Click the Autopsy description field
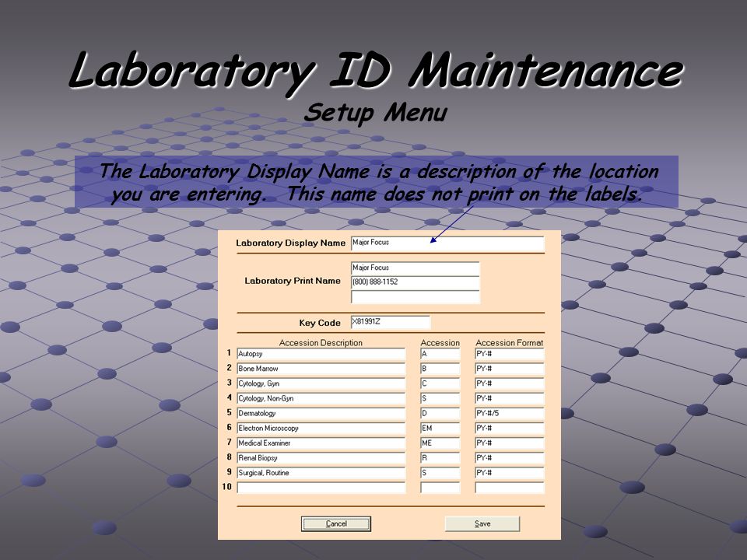Screen dimensions: 747x560 321,355
